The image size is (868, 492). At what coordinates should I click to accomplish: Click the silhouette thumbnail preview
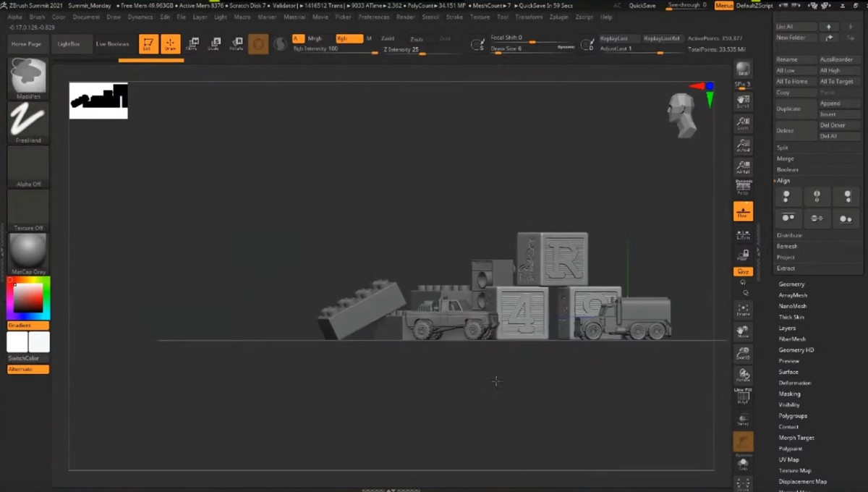[x=98, y=101]
